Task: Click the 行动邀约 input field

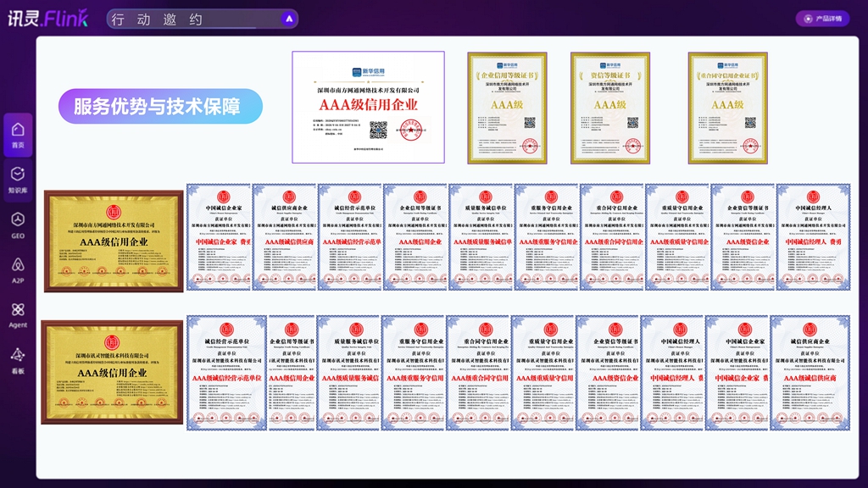Action: coord(203,19)
